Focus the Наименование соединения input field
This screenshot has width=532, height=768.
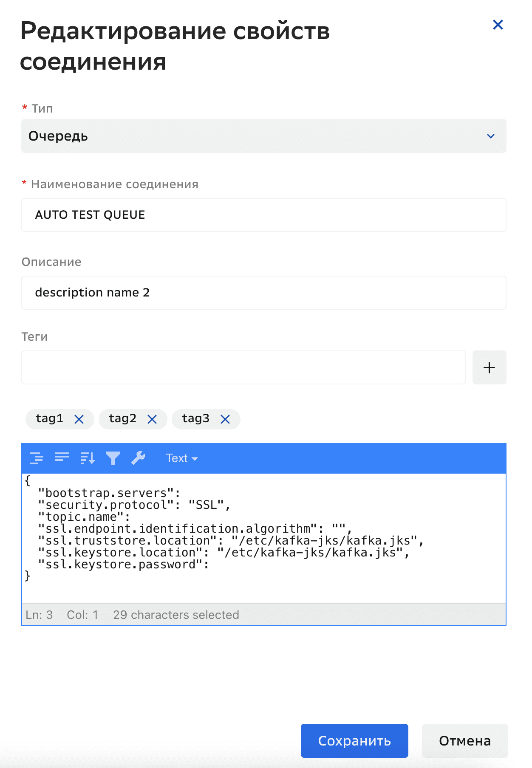[x=263, y=215]
